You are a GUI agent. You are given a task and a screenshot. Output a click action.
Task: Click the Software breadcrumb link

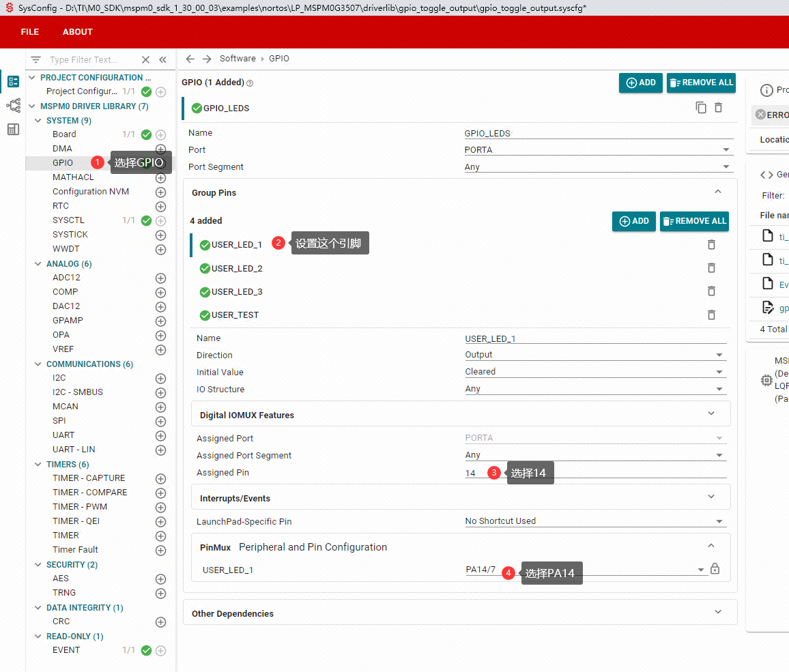click(238, 59)
